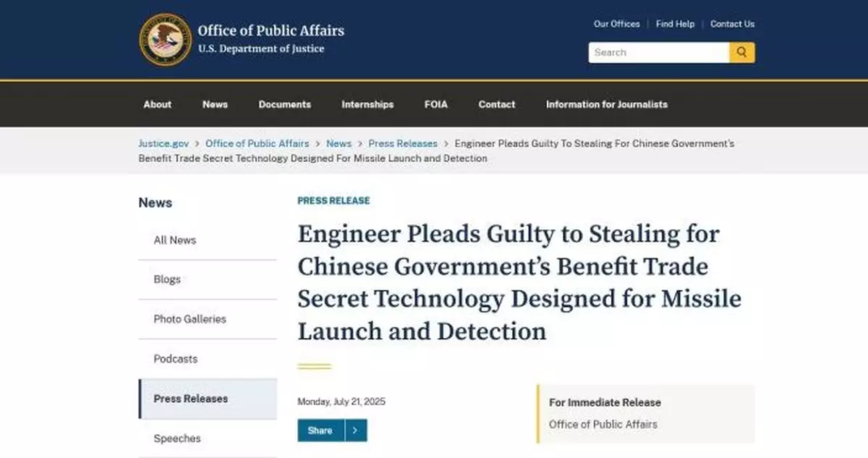Viewport: 868px width, 458px height.
Task: Open Press Releases from the breadcrumb trail
Action: 403,143
